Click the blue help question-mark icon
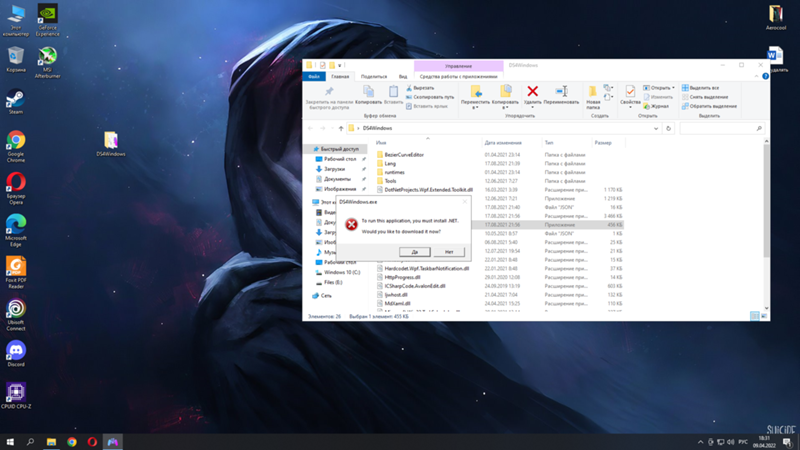Image resolution: width=800 pixels, height=450 pixels. point(765,76)
